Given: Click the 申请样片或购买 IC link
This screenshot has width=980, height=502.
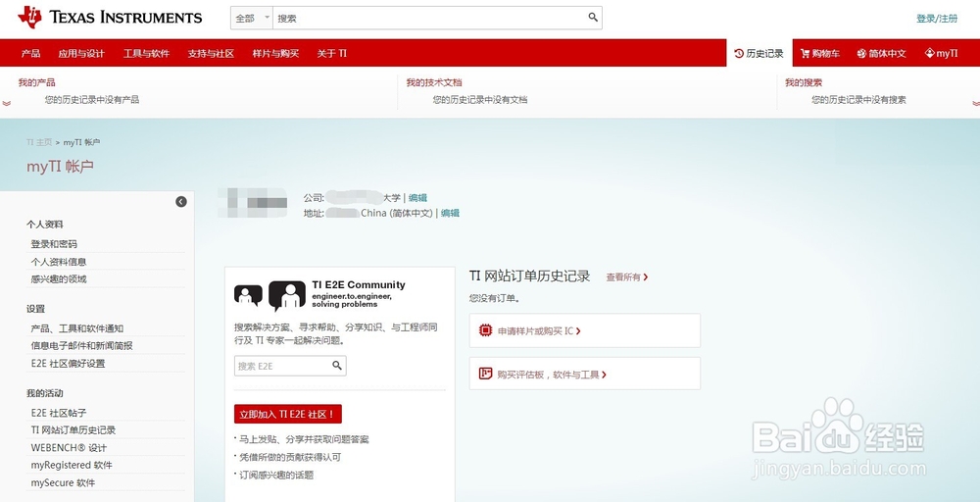Looking at the screenshot, I should pos(539,330).
